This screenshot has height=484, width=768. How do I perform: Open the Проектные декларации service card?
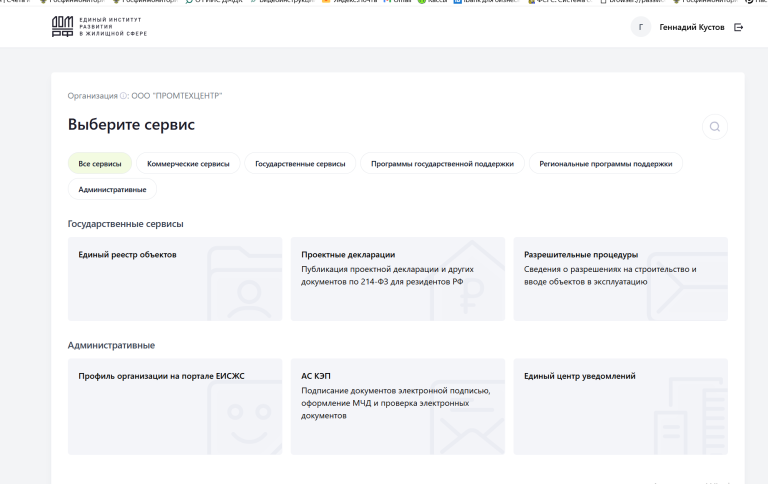[x=398, y=279]
